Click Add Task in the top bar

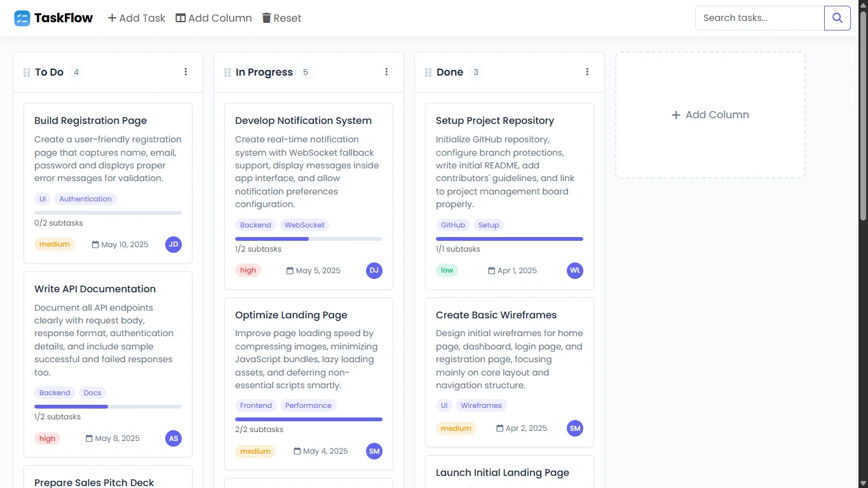coord(137,18)
